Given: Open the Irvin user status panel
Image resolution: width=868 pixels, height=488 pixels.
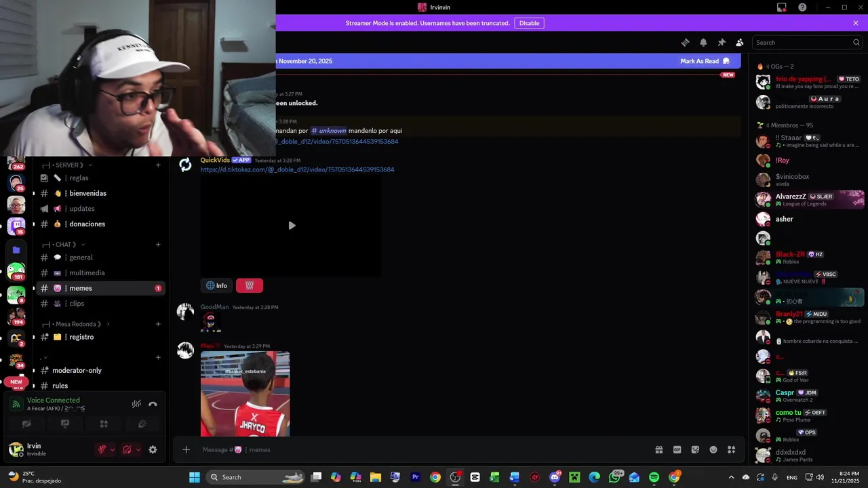Looking at the screenshot, I should pos(47,449).
